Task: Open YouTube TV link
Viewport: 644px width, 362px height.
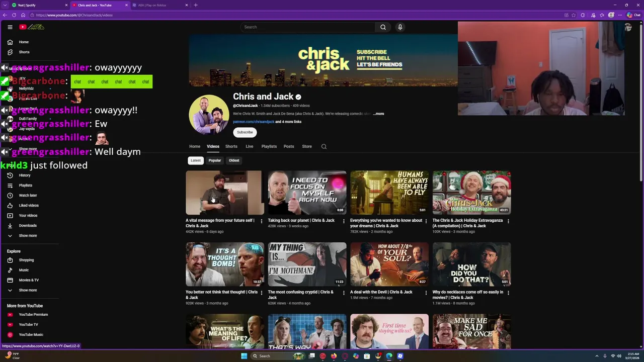Action: click(29, 325)
